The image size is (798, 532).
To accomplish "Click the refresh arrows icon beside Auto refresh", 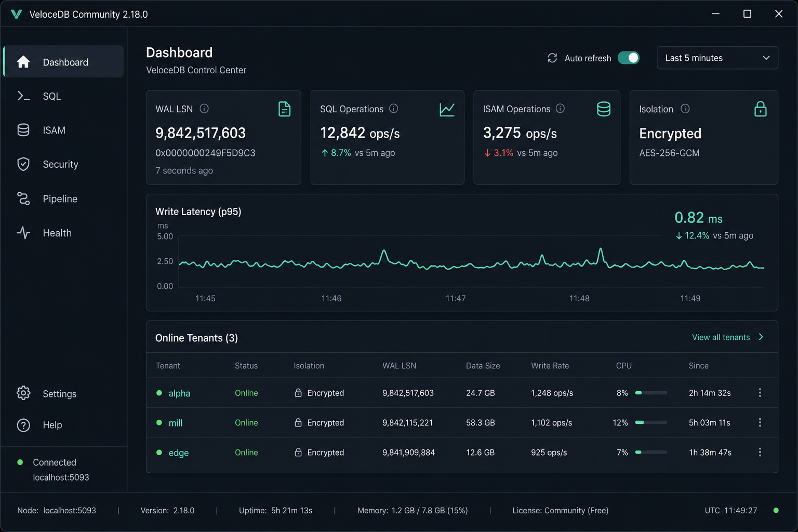I will pos(552,58).
